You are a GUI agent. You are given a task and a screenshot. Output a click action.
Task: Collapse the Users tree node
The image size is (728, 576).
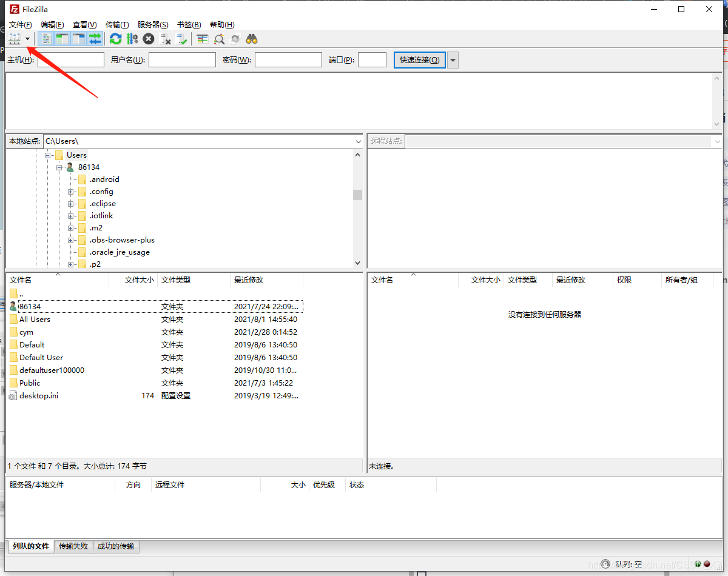[47, 155]
